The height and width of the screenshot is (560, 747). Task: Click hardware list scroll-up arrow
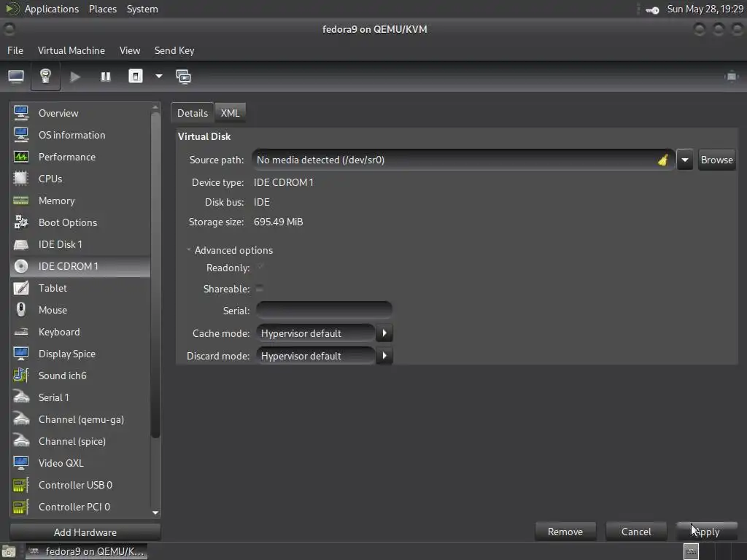tap(155, 108)
